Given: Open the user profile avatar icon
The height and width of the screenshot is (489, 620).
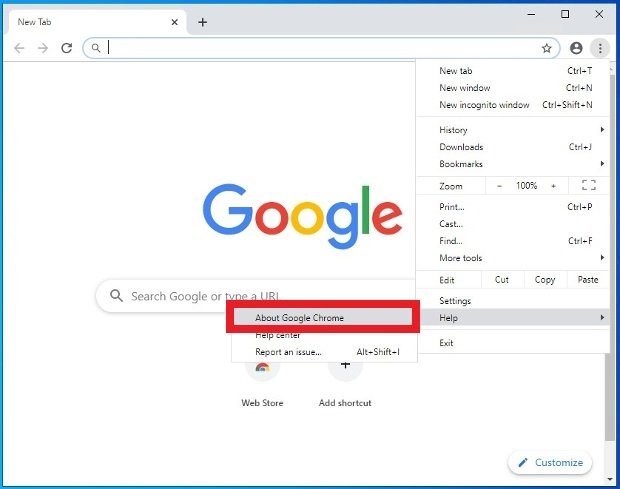Looking at the screenshot, I should (x=576, y=48).
